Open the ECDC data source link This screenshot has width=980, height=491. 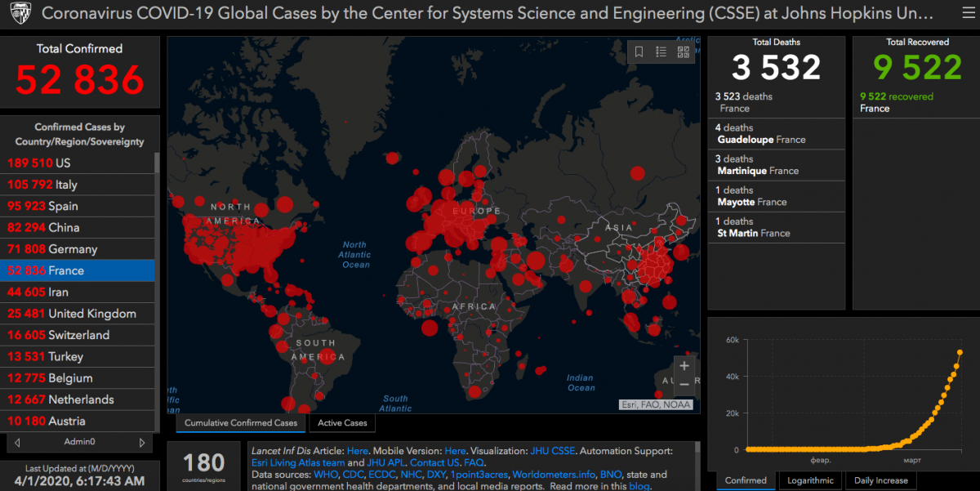(x=384, y=474)
